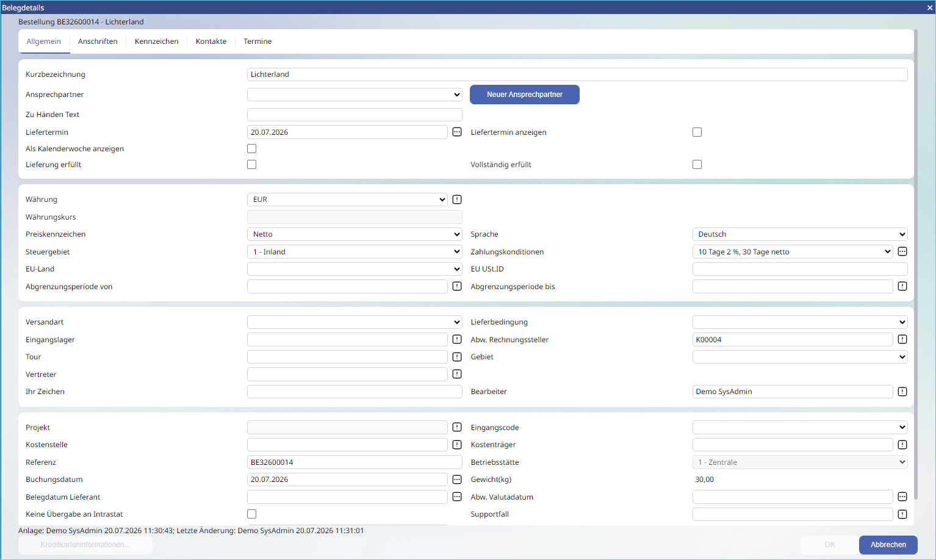
Task: Click the Währung lookup icon
Action: point(457,199)
